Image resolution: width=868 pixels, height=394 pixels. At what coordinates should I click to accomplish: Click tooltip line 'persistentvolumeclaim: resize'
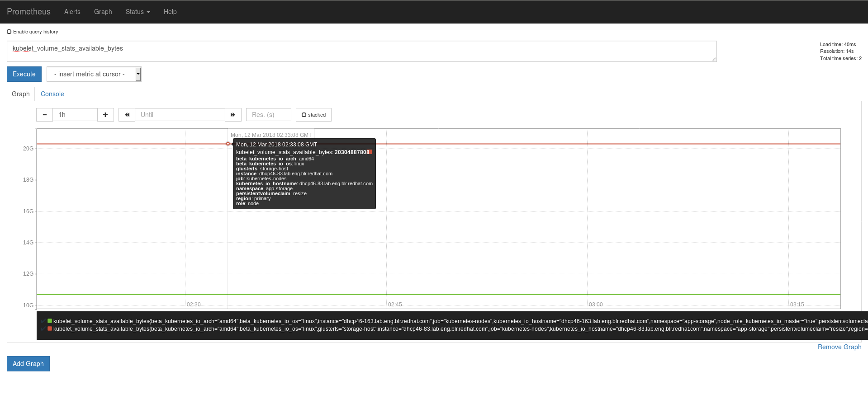[271, 193]
